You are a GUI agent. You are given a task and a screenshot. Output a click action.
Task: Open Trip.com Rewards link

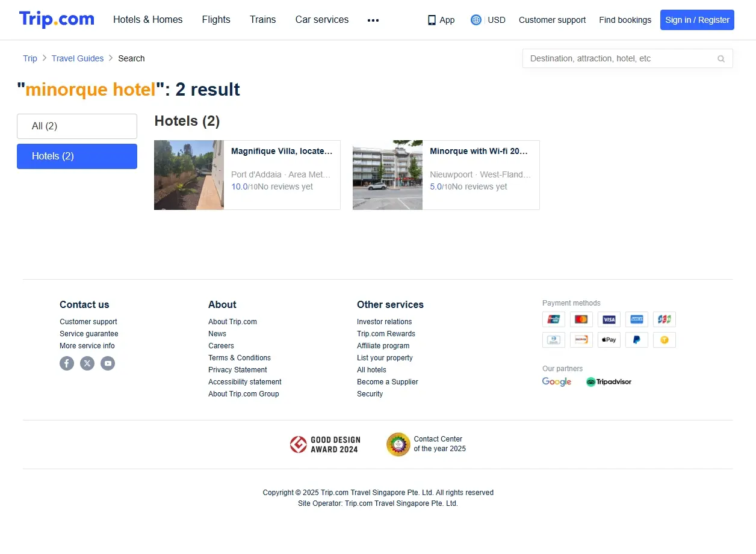tap(386, 334)
